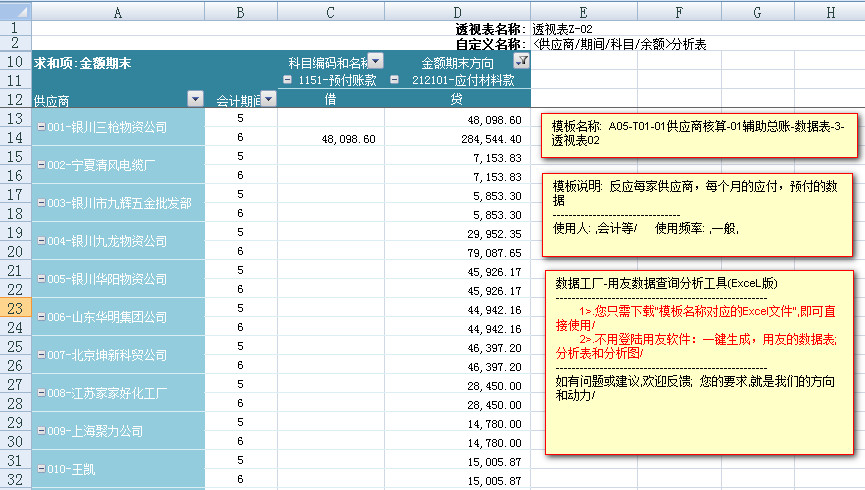The height and width of the screenshot is (490, 865).
Task: Select column D header
Action: coord(457,11)
